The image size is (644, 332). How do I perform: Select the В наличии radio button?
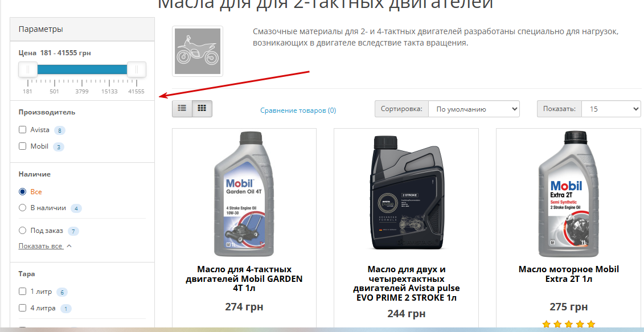coord(23,208)
